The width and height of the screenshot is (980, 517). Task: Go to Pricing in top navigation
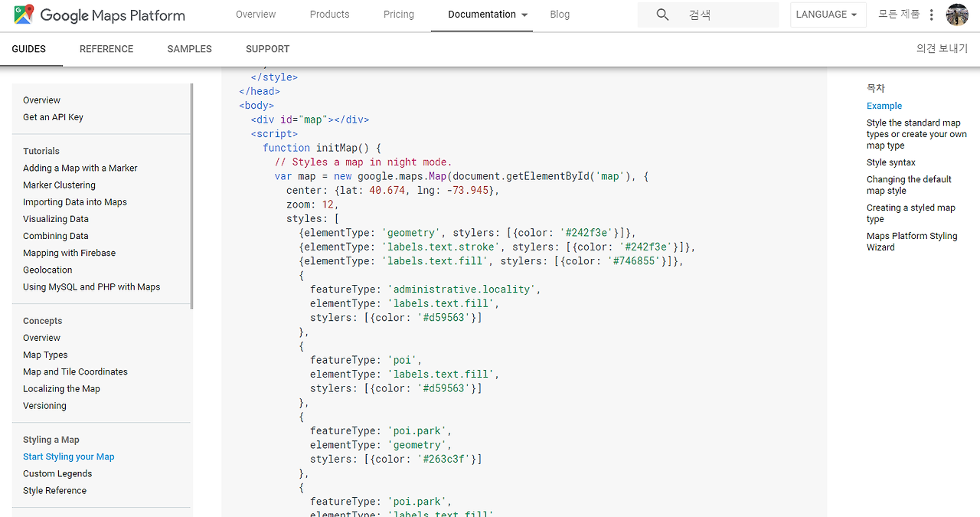pyautogui.click(x=398, y=15)
